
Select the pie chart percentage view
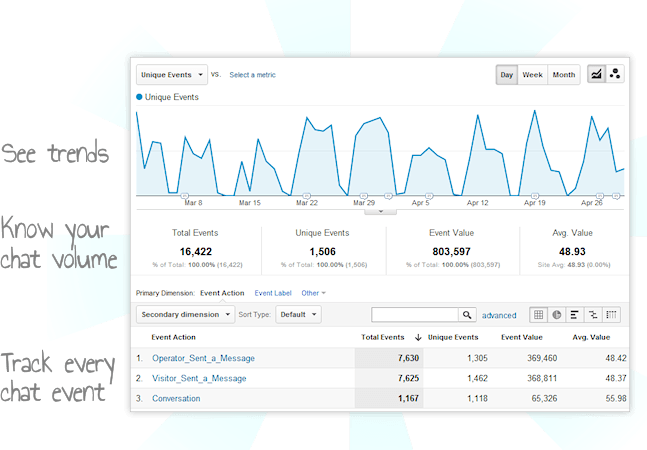[x=557, y=314]
